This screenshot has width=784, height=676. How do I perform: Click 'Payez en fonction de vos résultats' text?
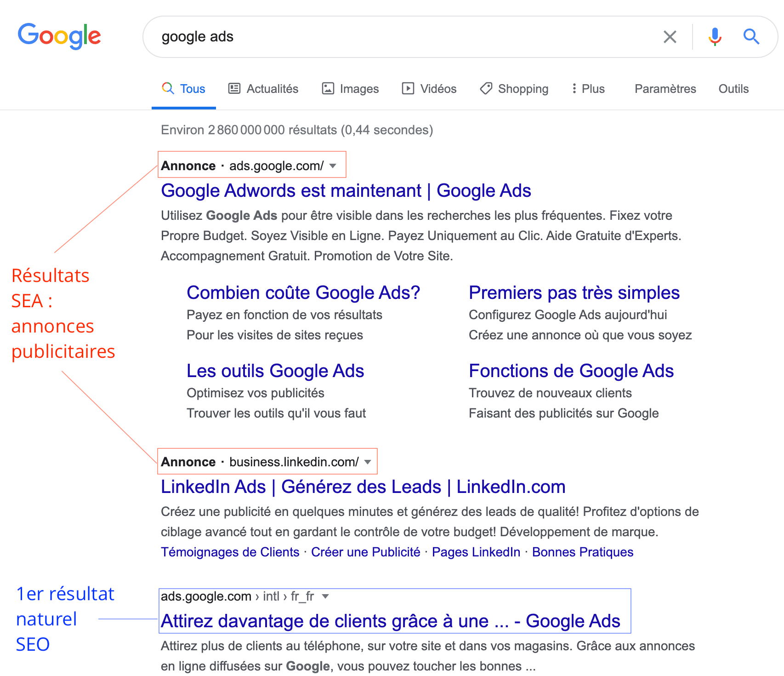(284, 315)
